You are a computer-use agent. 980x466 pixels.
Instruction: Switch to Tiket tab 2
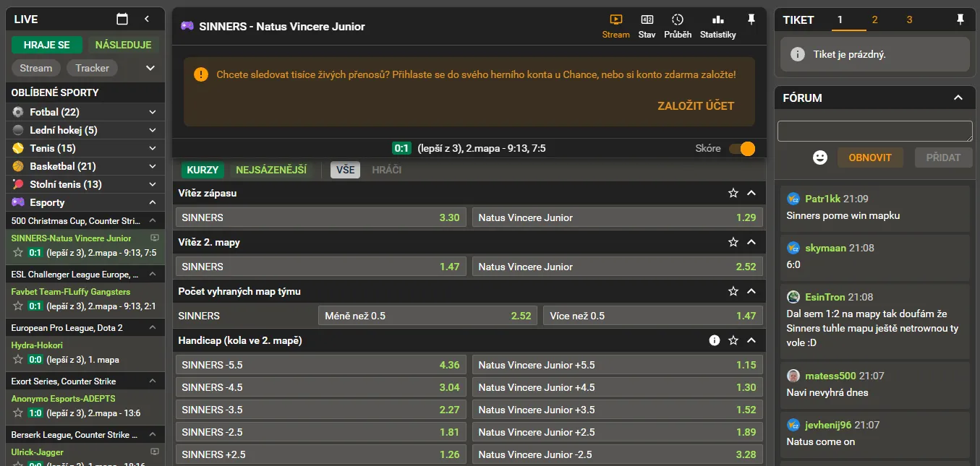point(874,20)
